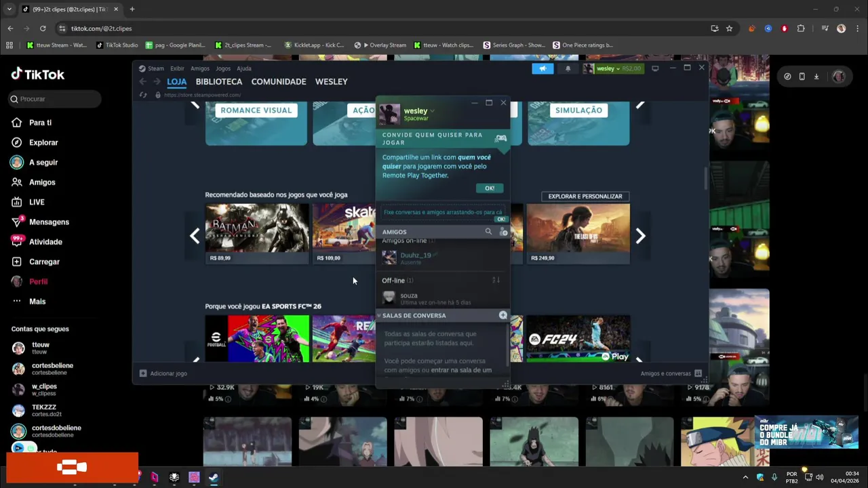
Task: Show previous recommended games left arrow
Action: pyautogui.click(x=195, y=235)
